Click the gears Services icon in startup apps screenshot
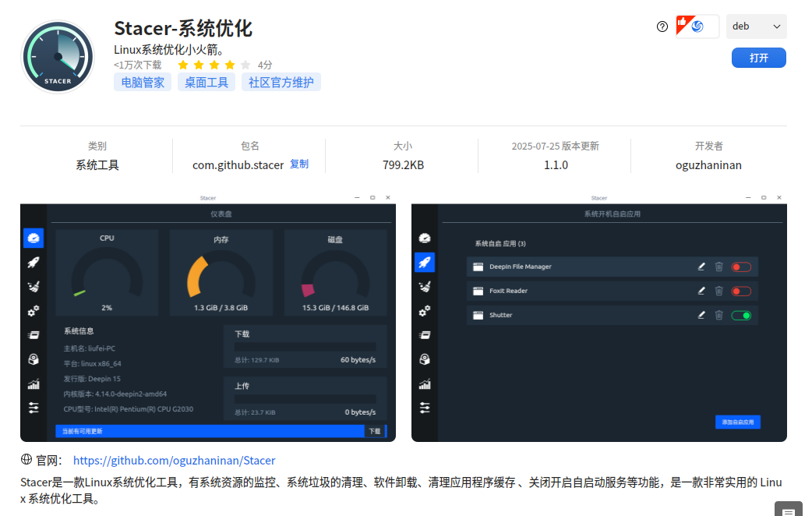Screen dimensions: 812x516 [425, 311]
